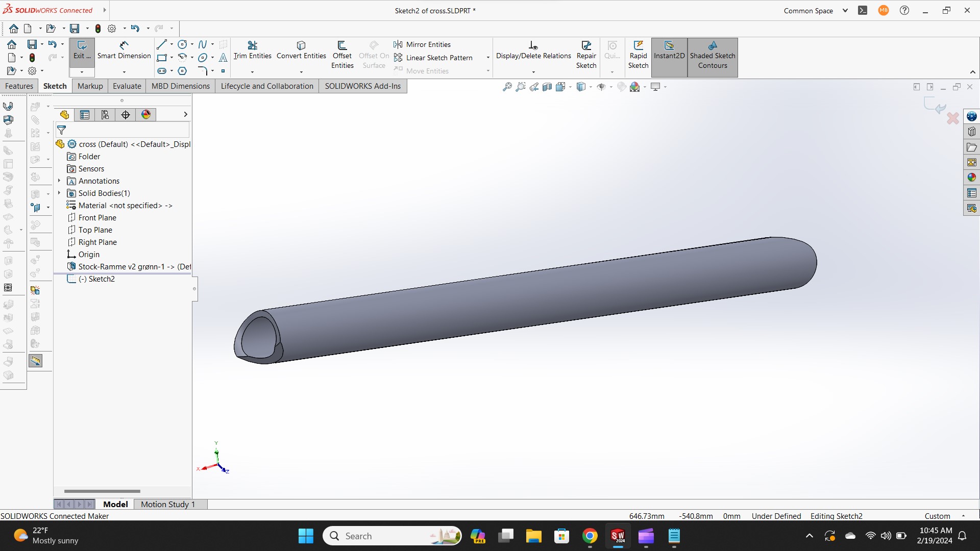Click the feature tree filter field

122,130
